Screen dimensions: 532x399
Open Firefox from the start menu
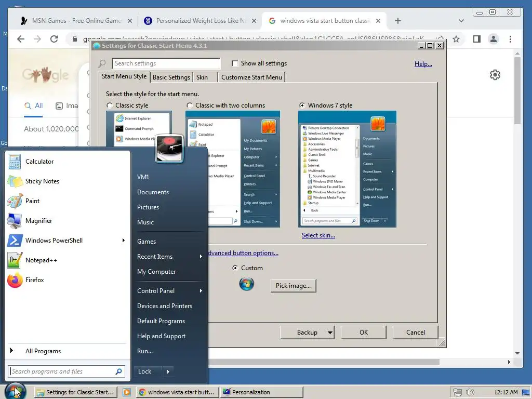[x=67, y=280]
